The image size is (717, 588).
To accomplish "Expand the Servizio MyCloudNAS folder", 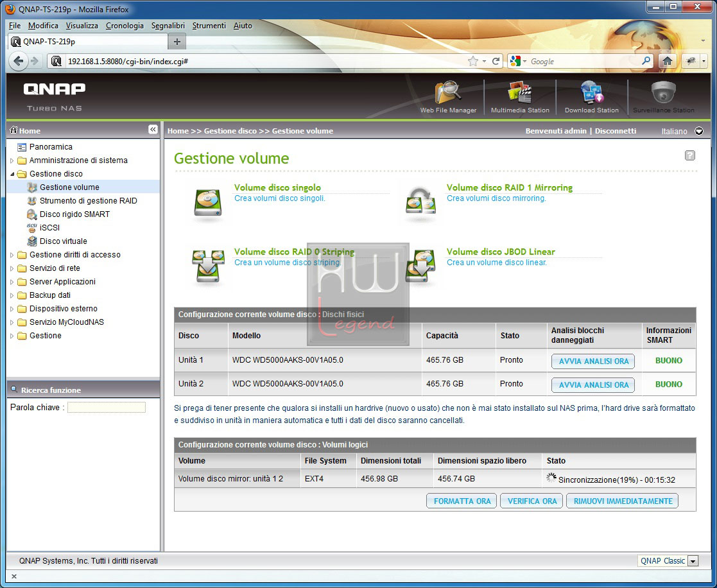I will [12, 322].
